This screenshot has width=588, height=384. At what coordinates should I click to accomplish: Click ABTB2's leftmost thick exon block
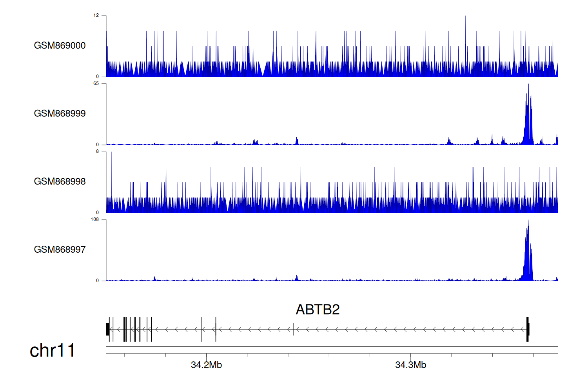[x=107, y=329]
